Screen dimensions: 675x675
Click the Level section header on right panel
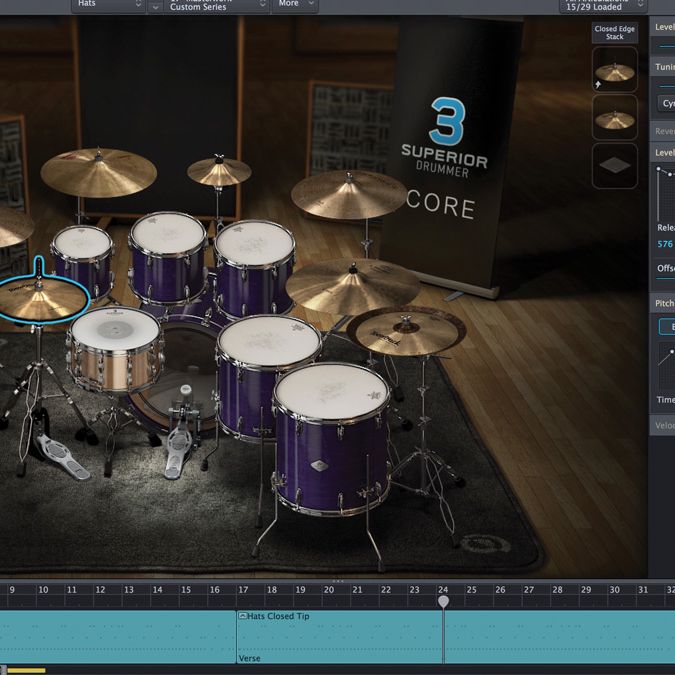coord(662,27)
